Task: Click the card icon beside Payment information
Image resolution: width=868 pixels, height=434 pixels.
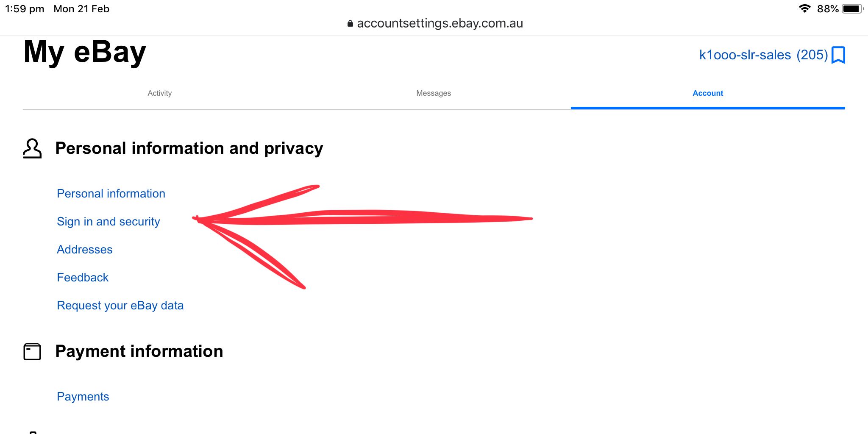Action: click(x=32, y=352)
